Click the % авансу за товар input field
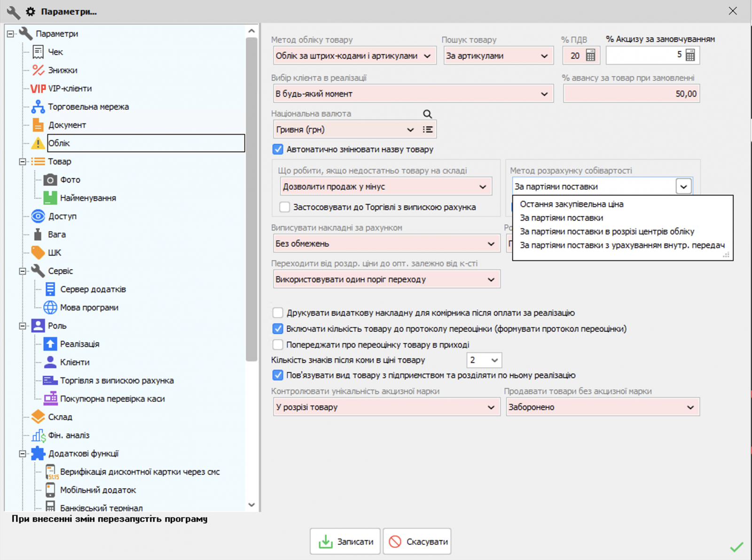The width and height of the screenshot is (752, 560). pos(631,94)
